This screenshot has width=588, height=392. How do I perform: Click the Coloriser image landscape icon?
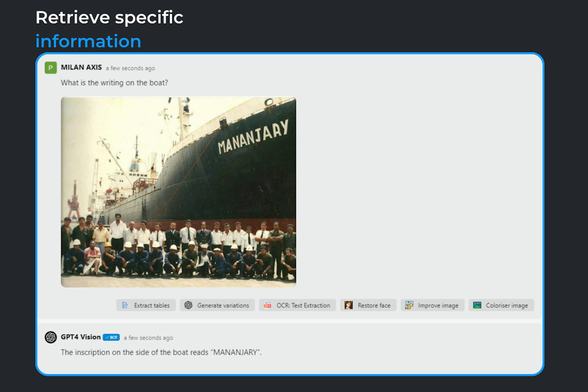click(477, 305)
